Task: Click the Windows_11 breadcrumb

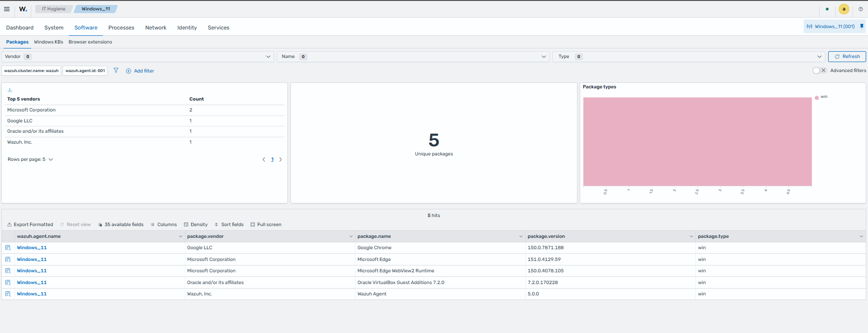Action: pyautogui.click(x=96, y=9)
